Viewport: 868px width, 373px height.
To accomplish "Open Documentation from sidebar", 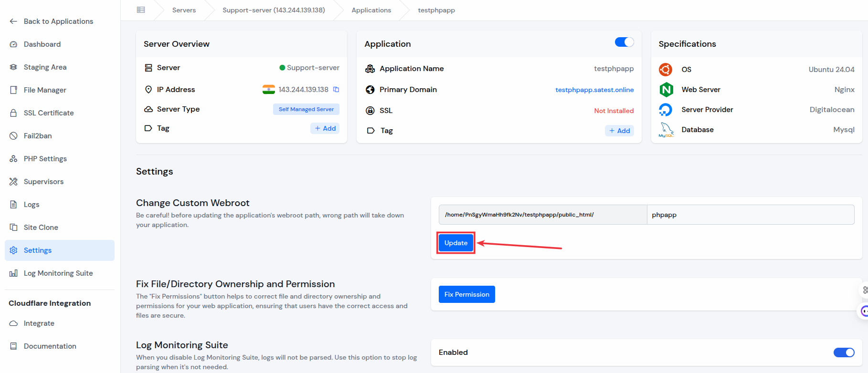I will tap(60, 346).
